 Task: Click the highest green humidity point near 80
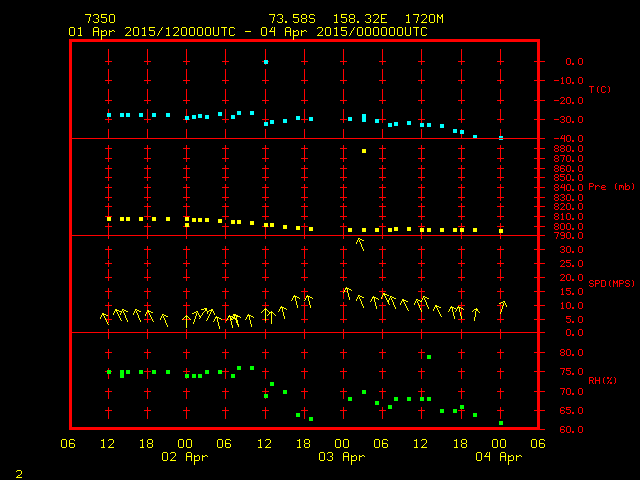coord(429,357)
